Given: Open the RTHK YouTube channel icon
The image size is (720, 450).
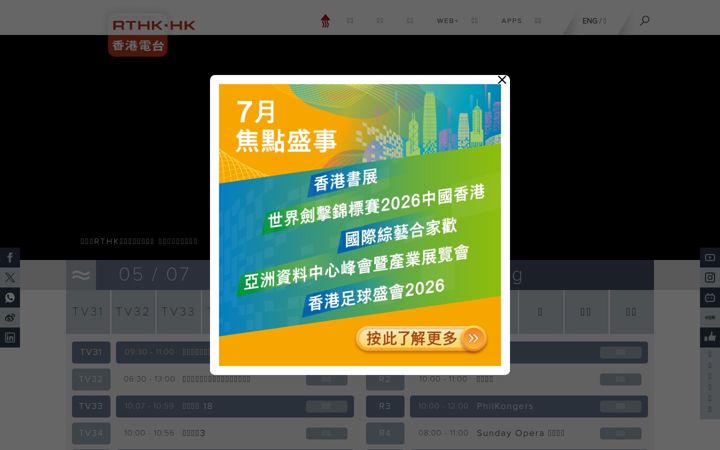Looking at the screenshot, I should pyautogui.click(x=710, y=258).
